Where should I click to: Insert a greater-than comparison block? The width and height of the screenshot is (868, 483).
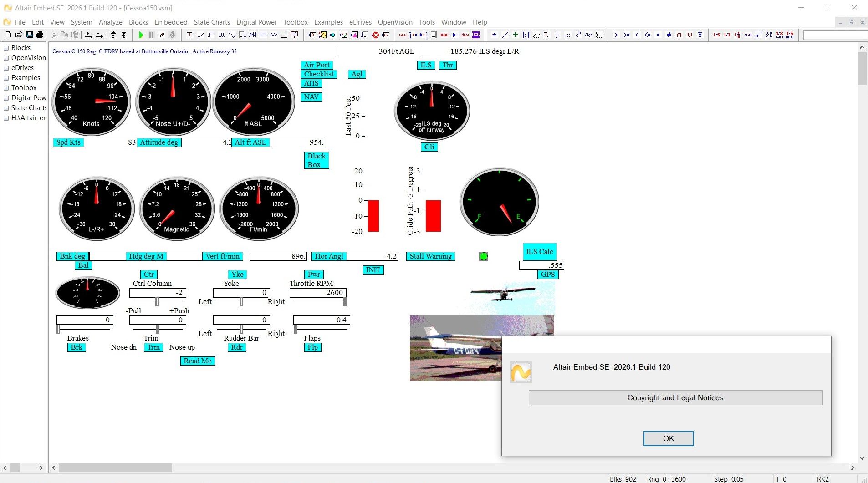(x=616, y=35)
